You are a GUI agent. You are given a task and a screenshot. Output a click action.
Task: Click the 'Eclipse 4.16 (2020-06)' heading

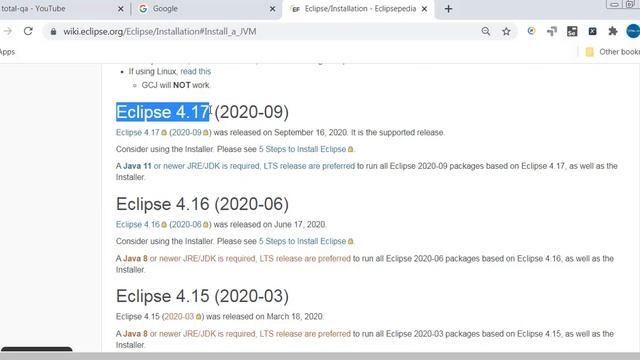[202, 204]
